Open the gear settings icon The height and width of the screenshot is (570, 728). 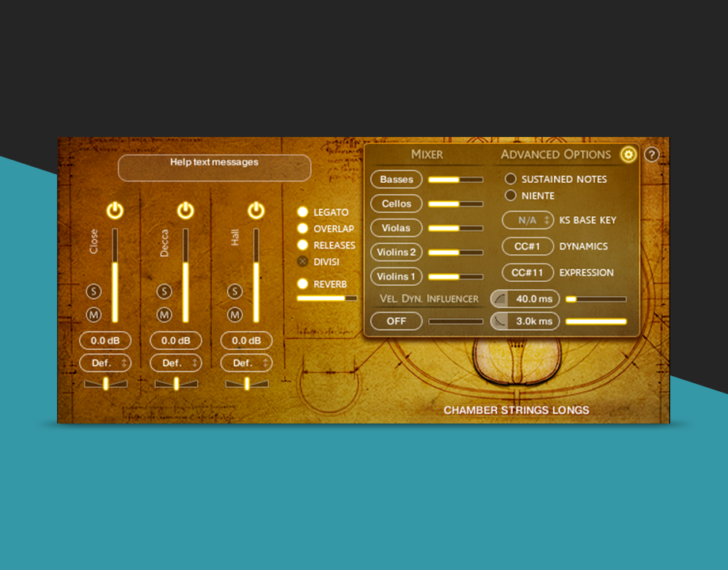(628, 154)
